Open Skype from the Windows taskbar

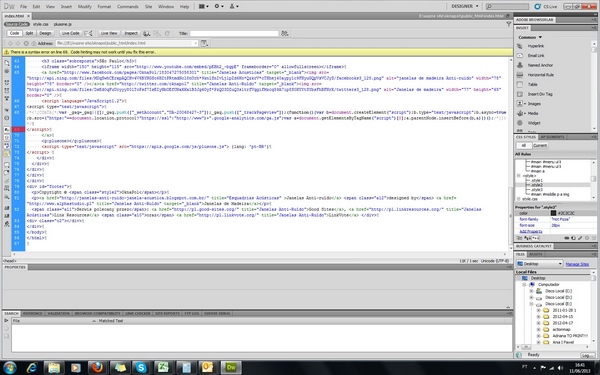pyautogui.click(x=141, y=368)
